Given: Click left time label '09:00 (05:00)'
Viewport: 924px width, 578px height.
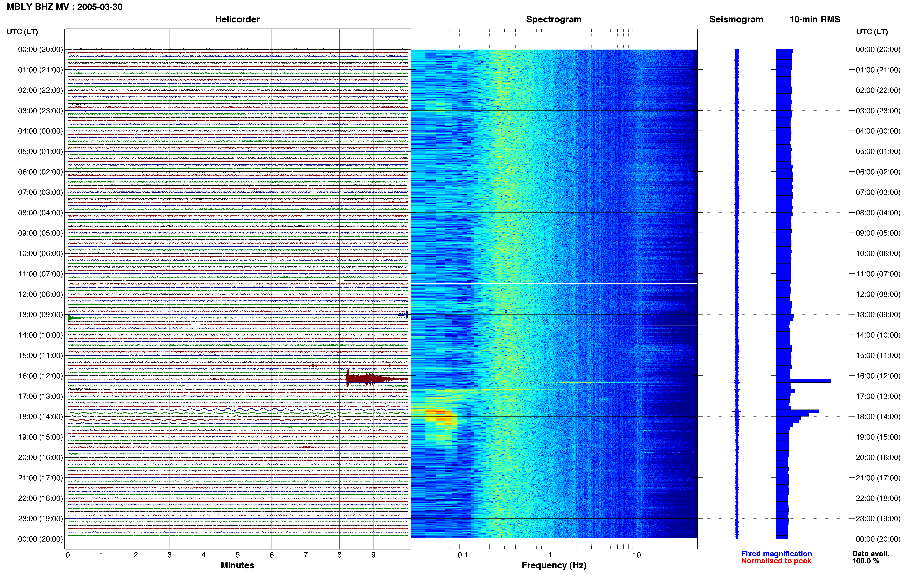Looking at the screenshot, I should tap(41, 233).
